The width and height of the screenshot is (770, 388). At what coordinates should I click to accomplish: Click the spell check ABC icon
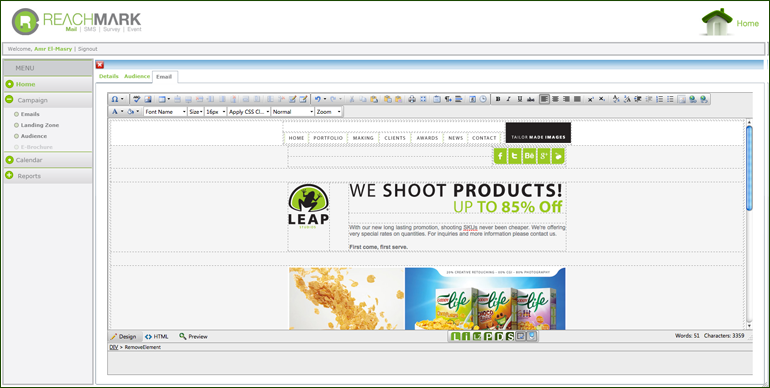pos(137,99)
